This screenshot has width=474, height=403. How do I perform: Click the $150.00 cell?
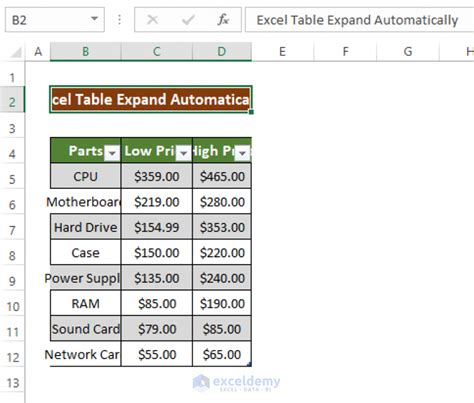pos(157,253)
